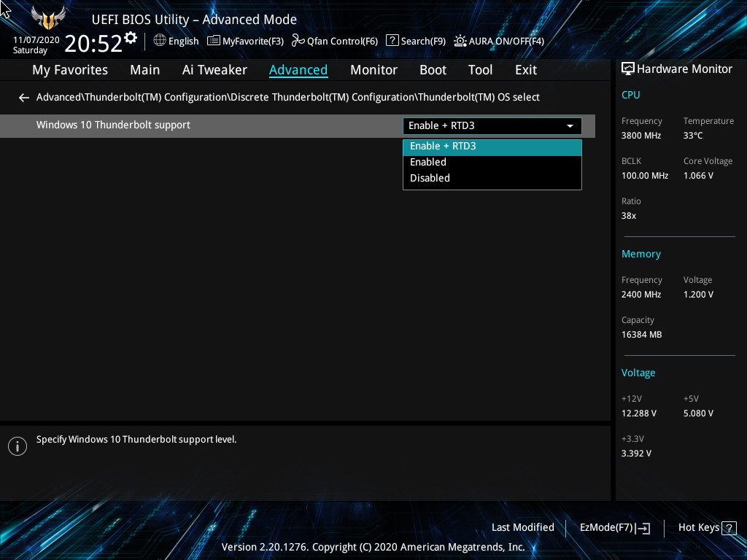Open Qfan Control(F6) fan icon
Image resolution: width=747 pixels, height=560 pixels.
coord(298,41)
